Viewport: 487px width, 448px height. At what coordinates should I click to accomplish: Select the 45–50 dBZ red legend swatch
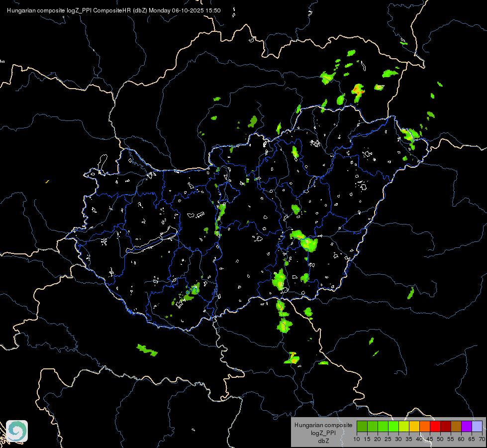click(x=435, y=426)
